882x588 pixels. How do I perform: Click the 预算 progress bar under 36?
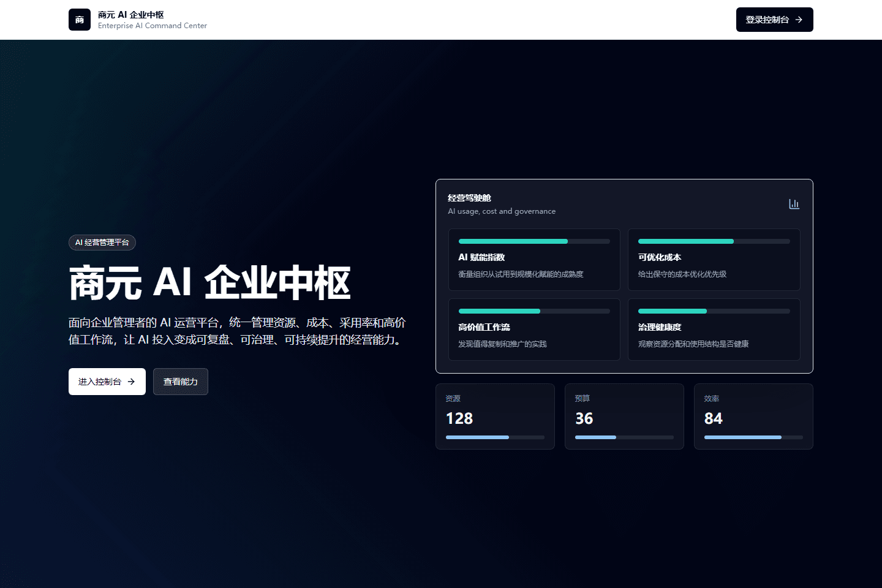tap(624, 437)
